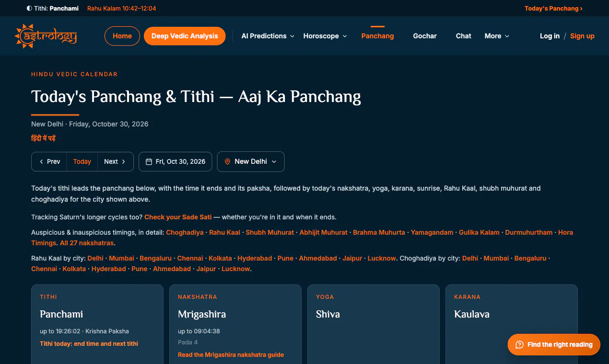Go to the previous day with Prev
The image size is (609, 364).
tap(49, 162)
